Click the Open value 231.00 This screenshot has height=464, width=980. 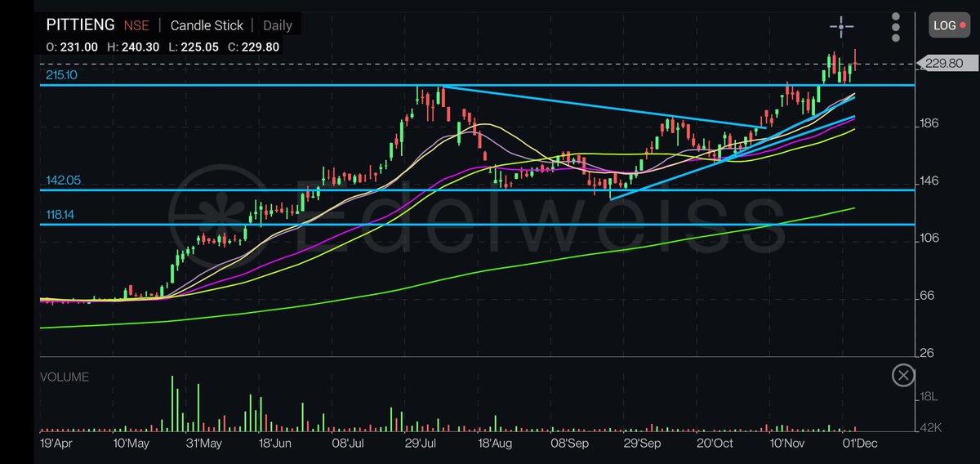(78, 47)
